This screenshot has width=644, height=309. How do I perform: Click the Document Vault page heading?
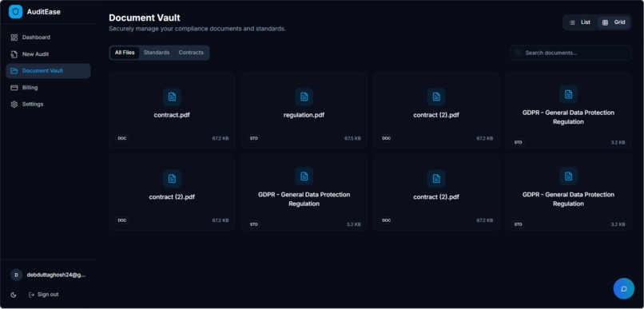coord(145,18)
